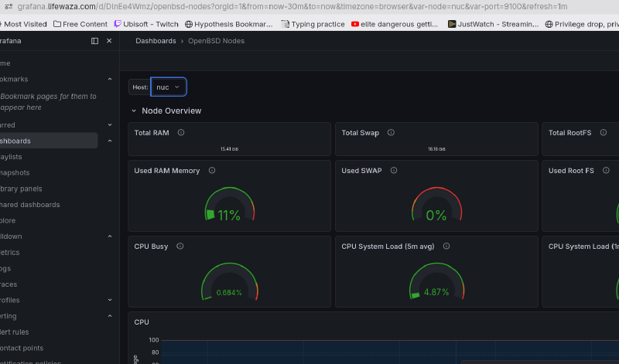Collapse the Bookmarks sidebar section
619x364 pixels.
coord(110,80)
